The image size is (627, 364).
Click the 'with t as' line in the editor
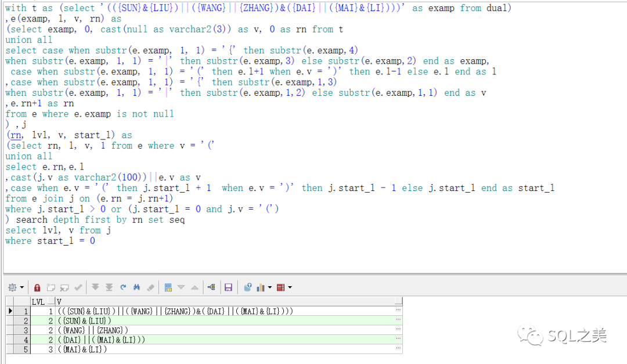pyautogui.click(x=258, y=8)
